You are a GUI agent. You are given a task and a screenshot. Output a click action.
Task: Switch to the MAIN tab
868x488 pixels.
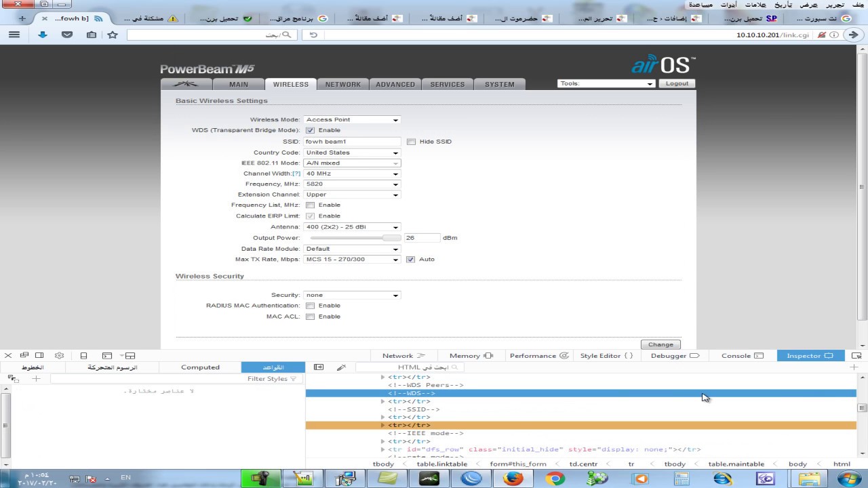tap(239, 84)
